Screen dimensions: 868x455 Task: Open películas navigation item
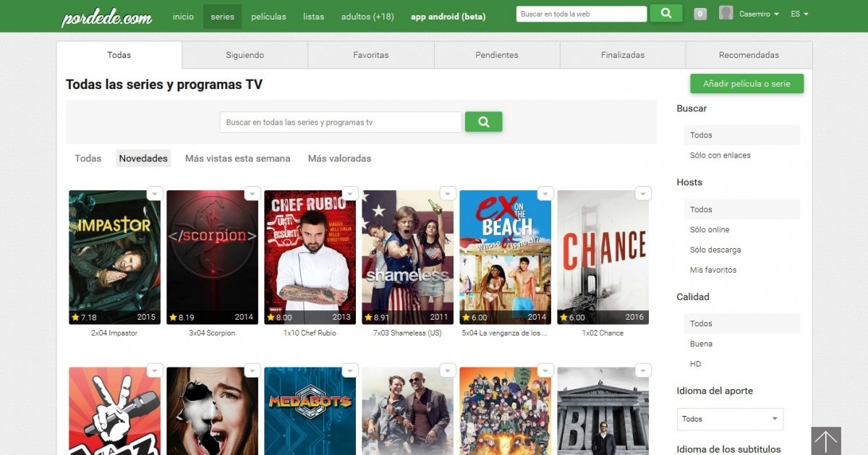pyautogui.click(x=268, y=16)
